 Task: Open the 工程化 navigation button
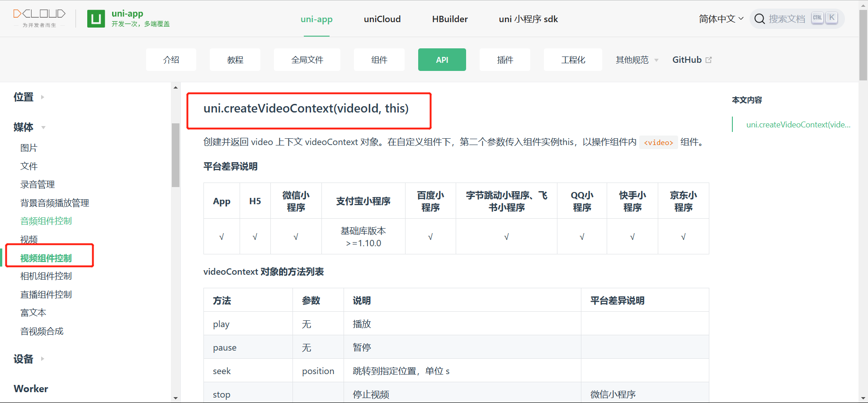pyautogui.click(x=573, y=60)
